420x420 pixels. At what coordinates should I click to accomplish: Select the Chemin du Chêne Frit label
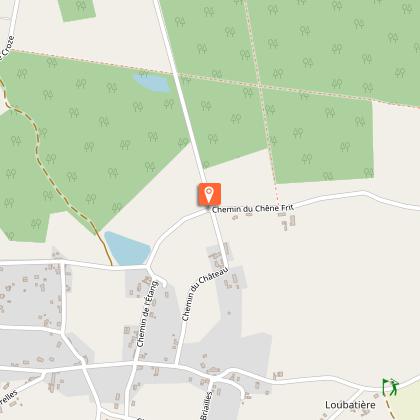[253, 209]
